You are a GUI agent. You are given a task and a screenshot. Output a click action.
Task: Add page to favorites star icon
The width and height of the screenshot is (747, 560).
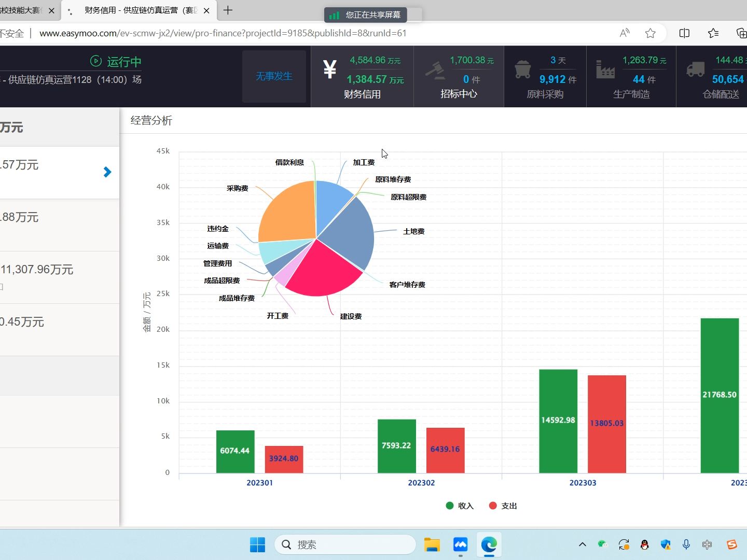coord(650,33)
